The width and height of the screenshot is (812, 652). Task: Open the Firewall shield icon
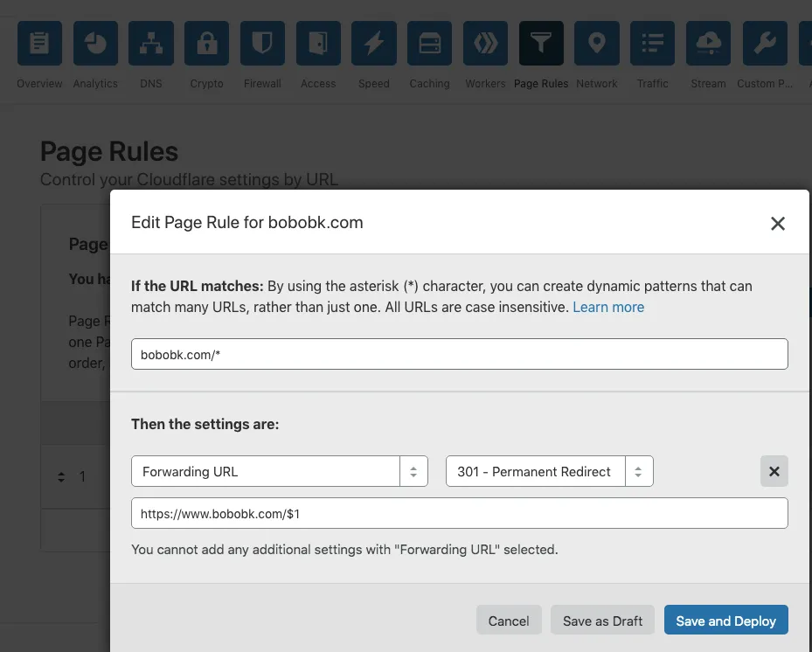point(262,43)
